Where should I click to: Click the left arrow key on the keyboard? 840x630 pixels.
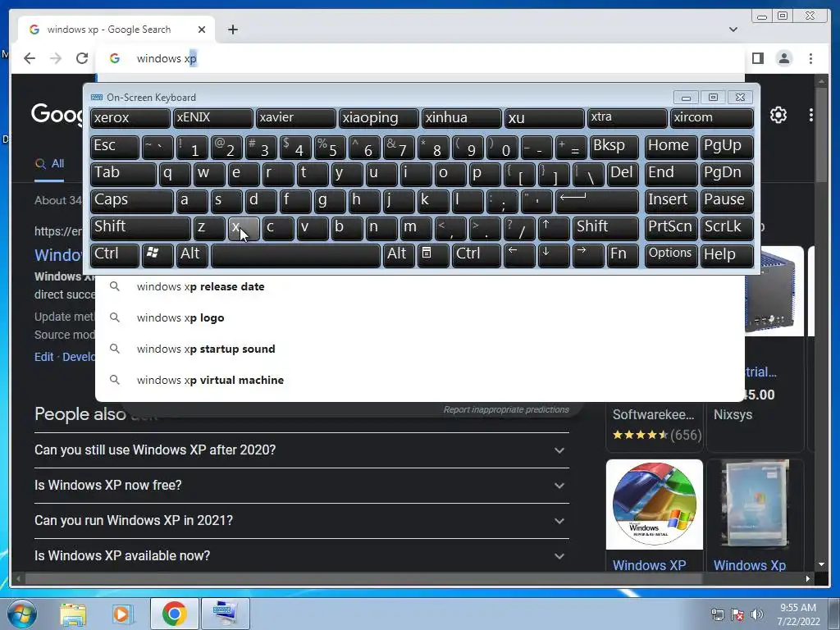(x=519, y=254)
